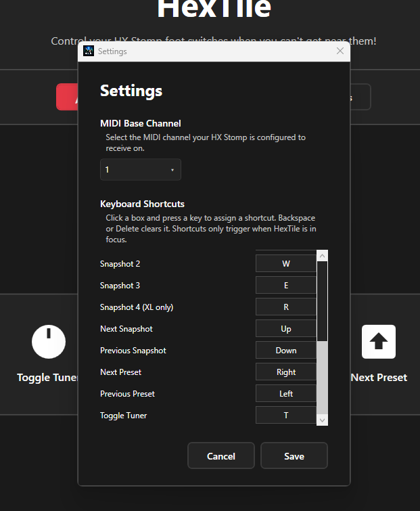This screenshot has height=511, width=420.
Task: Select the Snapshot 3 shortcut box showing E
Action: tap(286, 285)
